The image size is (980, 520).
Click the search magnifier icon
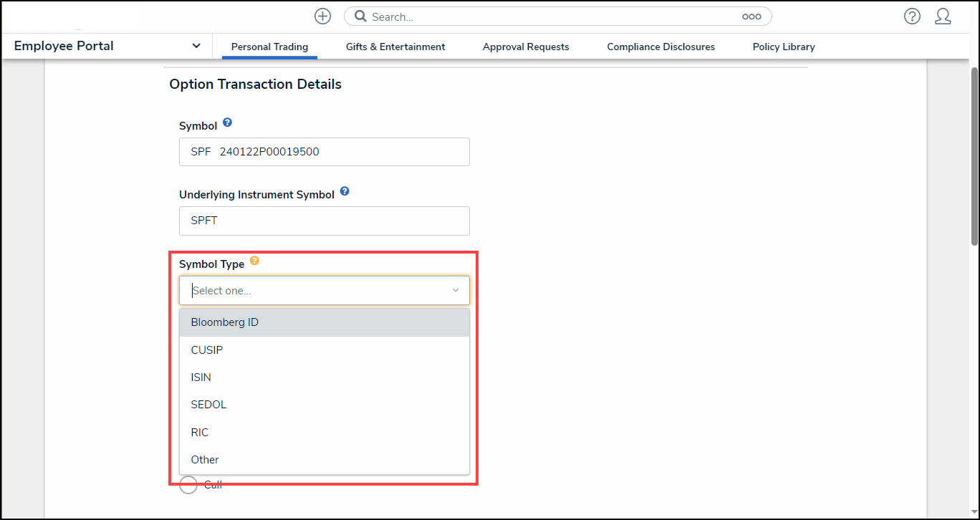pyautogui.click(x=361, y=16)
